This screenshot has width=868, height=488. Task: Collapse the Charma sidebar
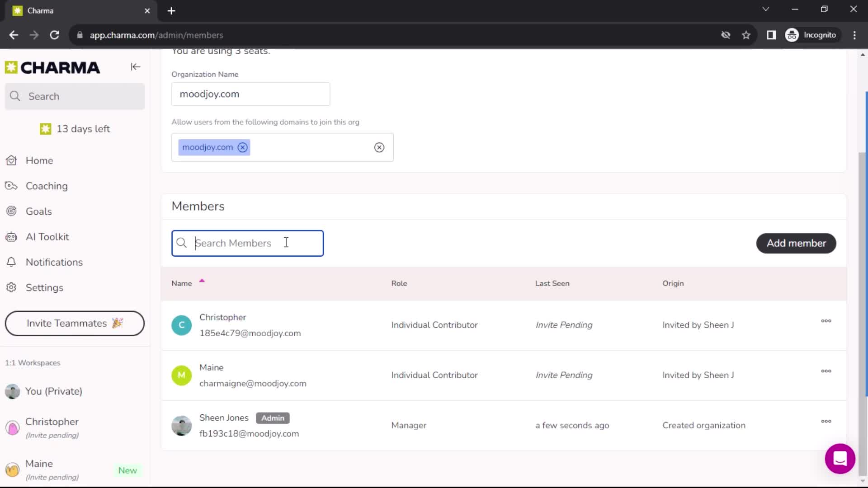coord(135,67)
